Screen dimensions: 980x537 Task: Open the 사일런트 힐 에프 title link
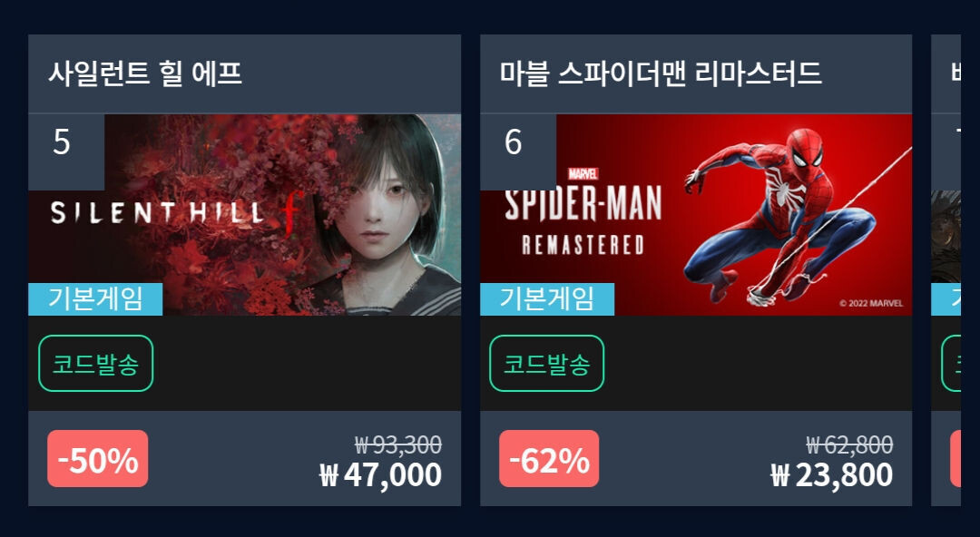coord(145,73)
